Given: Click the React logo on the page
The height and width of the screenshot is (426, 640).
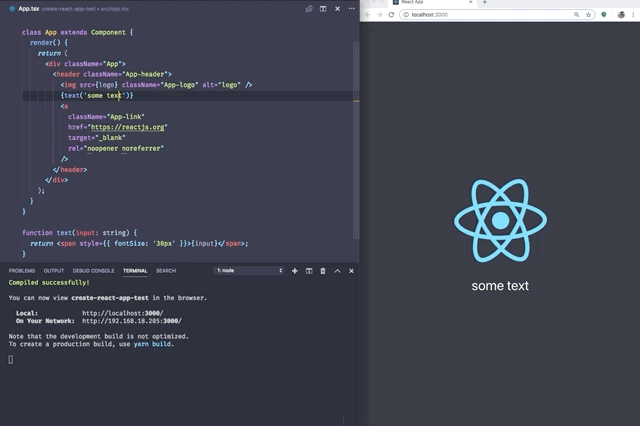Looking at the screenshot, I should (x=500, y=220).
